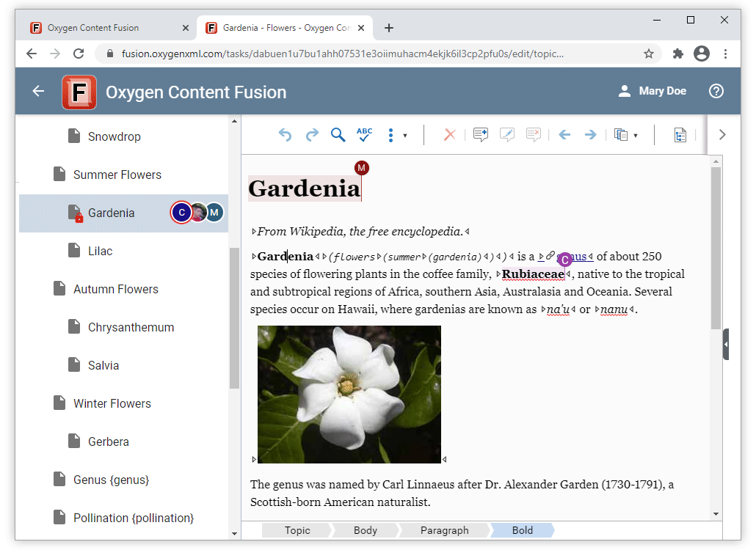Screen dimensions: 756x550
Task: Expand the collapsed right side panel
Action: pos(726,345)
